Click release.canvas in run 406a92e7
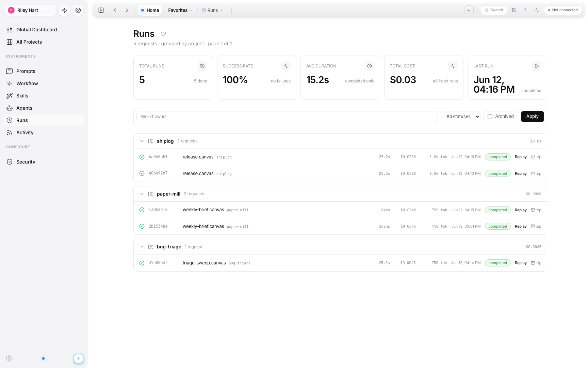 [198, 174]
